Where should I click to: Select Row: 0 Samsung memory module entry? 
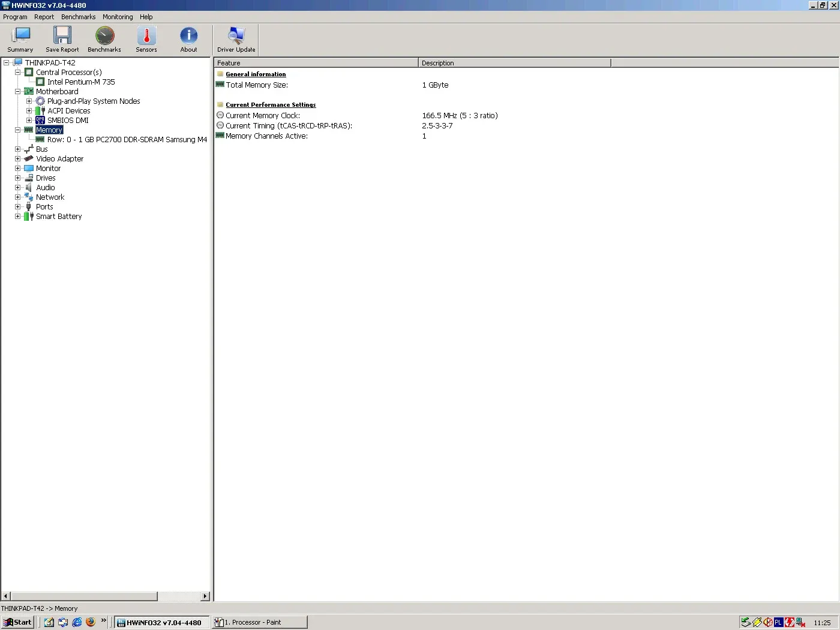click(x=127, y=139)
